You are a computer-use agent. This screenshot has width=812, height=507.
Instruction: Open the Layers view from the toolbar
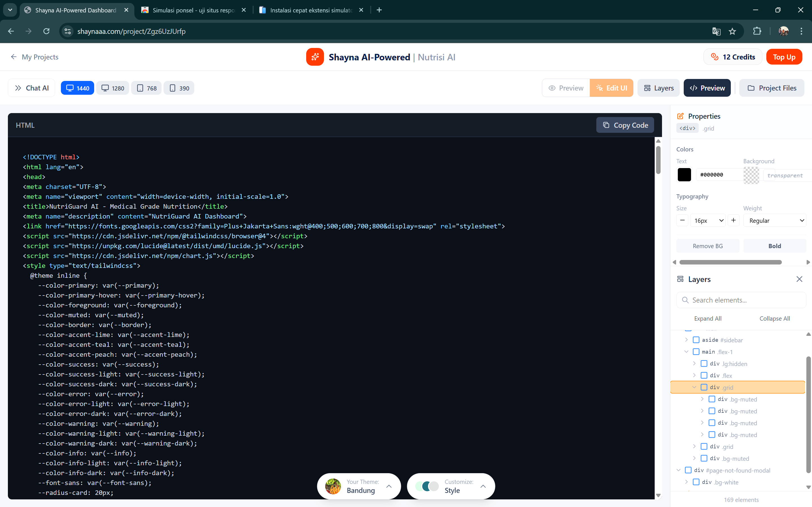point(658,88)
